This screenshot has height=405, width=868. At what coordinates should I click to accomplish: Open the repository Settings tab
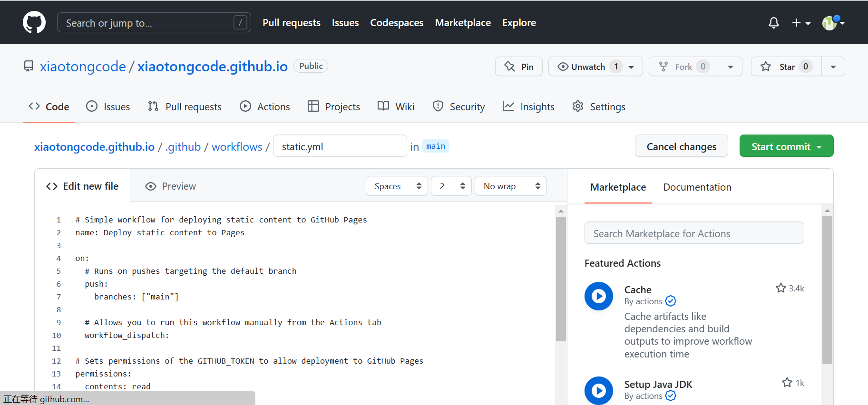(599, 106)
